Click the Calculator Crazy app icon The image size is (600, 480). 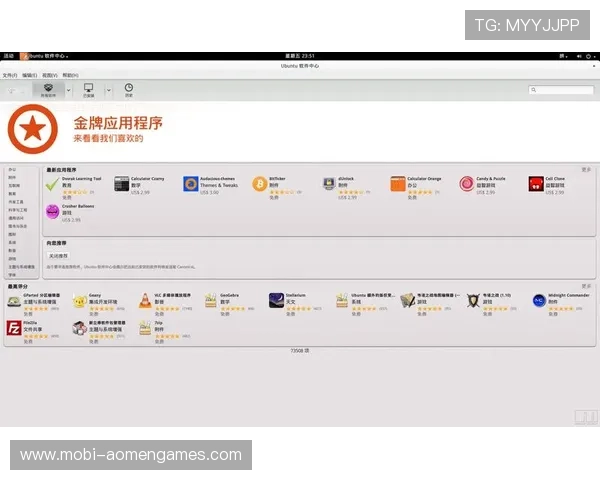[122, 184]
